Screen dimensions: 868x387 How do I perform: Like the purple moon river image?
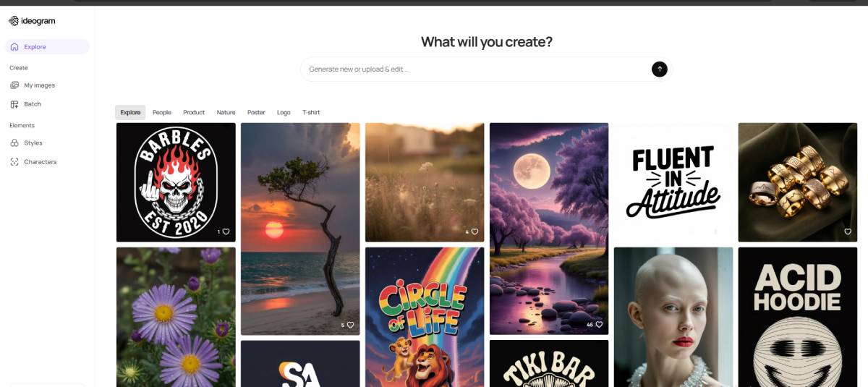(x=599, y=325)
